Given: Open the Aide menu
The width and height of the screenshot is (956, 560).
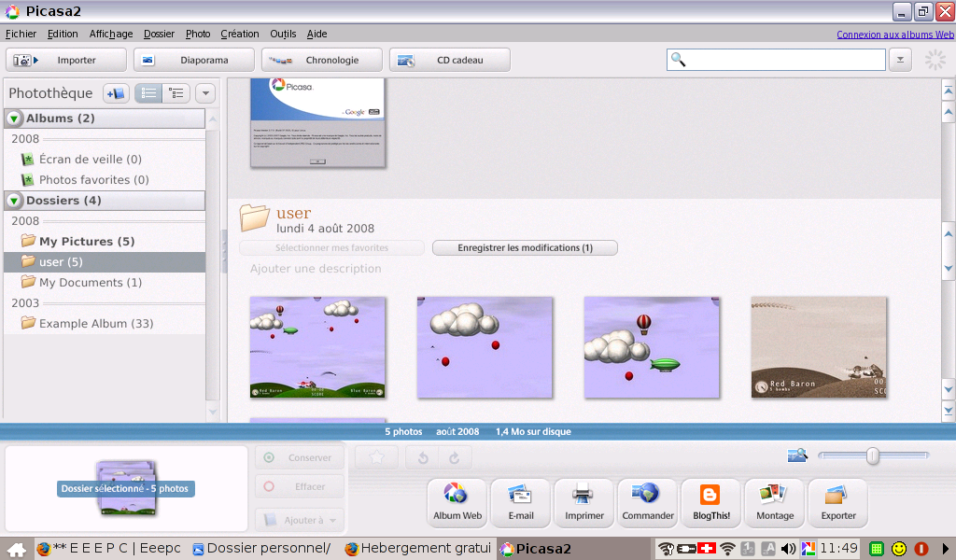Looking at the screenshot, I should (316, 35).
